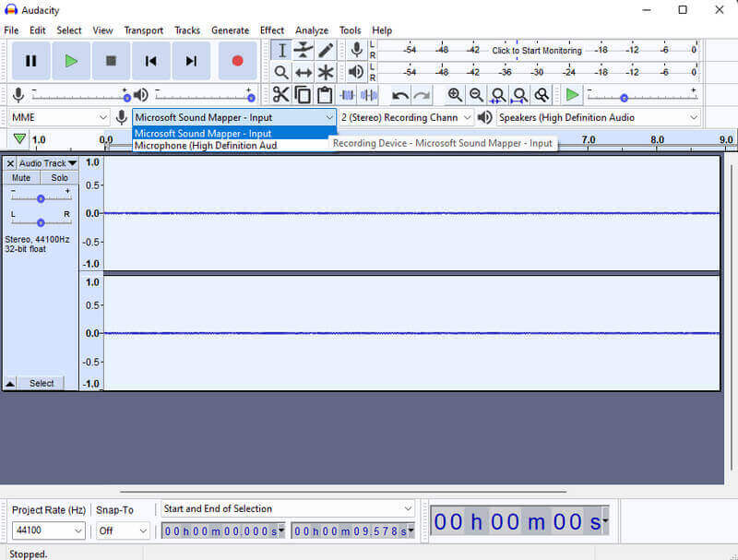This screenshot has height=560, width=738.
Task: Click the green playhead pin triangle icon
Action: point(19,138)
